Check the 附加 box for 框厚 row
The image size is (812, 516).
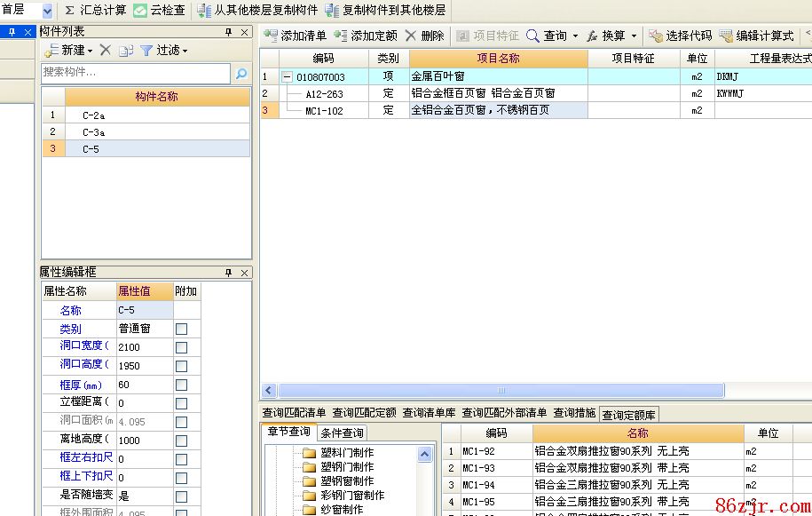point(182,385)
